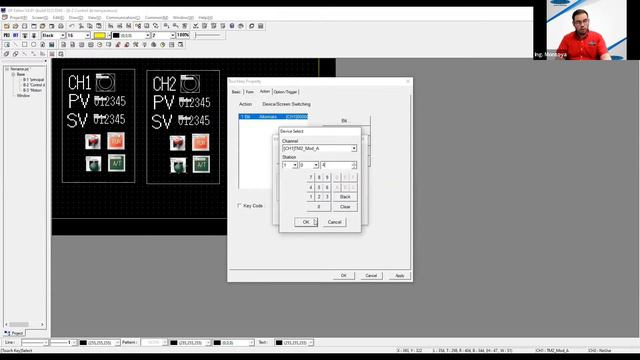
Task: Click the zoom slider in toolbar
Action: pos(209,36)
